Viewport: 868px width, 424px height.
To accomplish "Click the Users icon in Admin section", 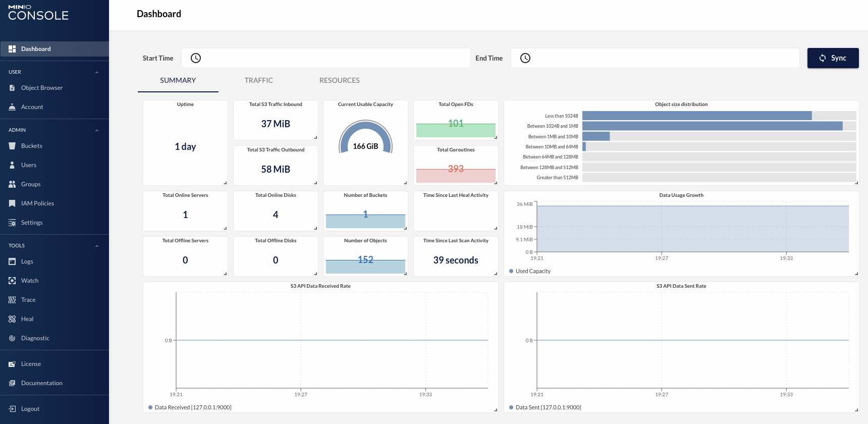I will coord(12,165).
